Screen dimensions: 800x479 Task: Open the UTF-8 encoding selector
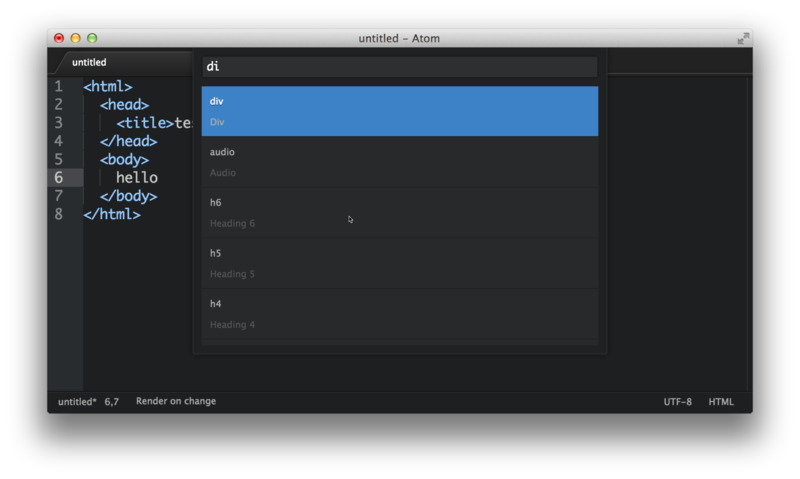(x=677, y=402)
